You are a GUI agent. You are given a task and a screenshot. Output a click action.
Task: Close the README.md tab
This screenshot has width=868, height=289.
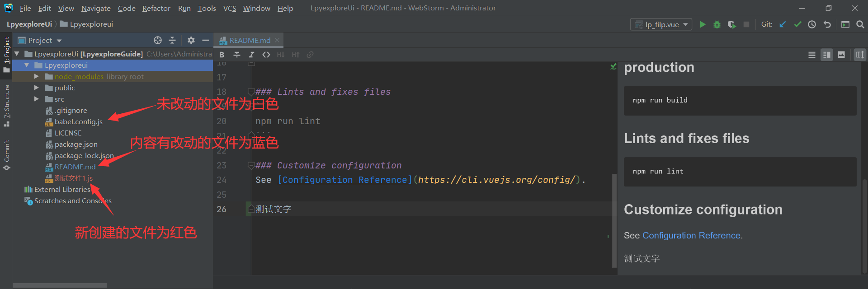coord(277,40)
